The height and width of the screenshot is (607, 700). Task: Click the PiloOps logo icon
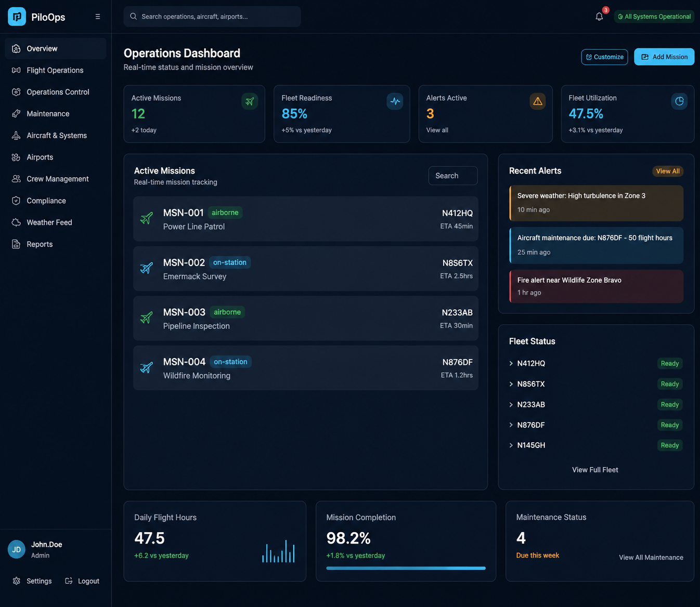[17, 17]
